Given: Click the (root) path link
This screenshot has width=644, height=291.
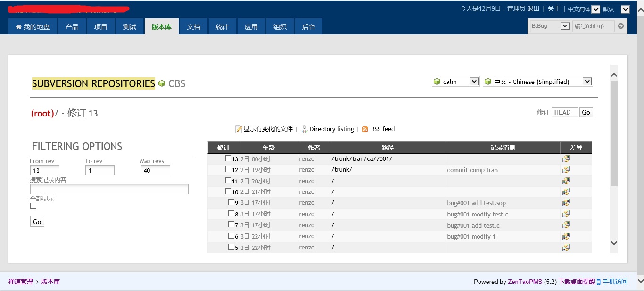Looking at the screenshot, I should [42, 113].
